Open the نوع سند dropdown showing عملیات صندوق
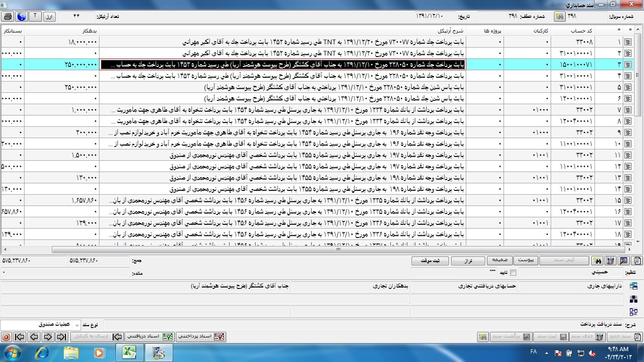Viewport: 644px width, 362px height. point(40,325)
